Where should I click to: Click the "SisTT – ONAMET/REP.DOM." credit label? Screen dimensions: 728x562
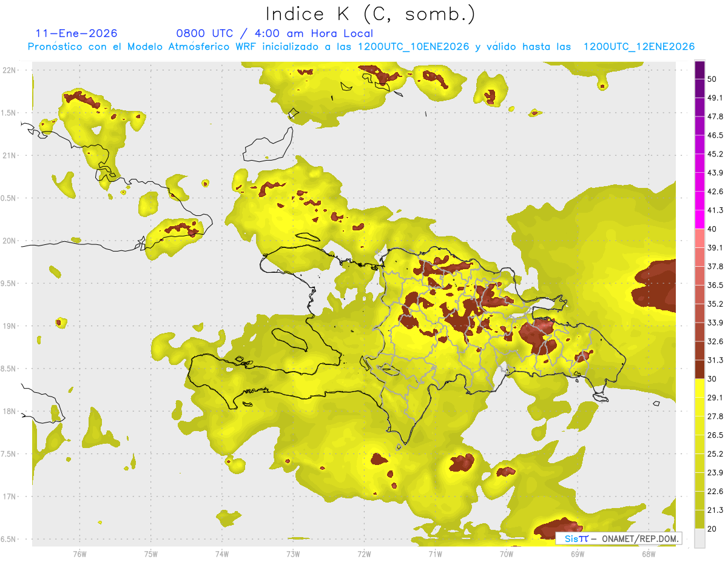pos(618,538)
